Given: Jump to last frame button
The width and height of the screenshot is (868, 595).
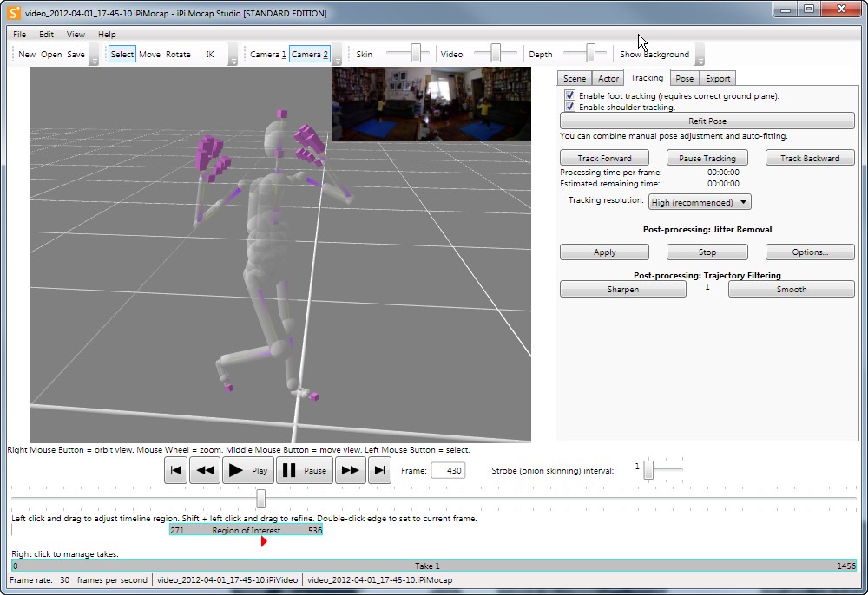Looking at the screenshot, I should (x=380, y=470).
